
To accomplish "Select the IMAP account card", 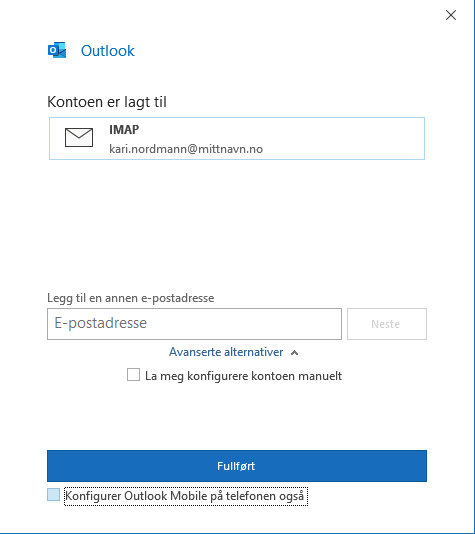I will tap(237, 138).
